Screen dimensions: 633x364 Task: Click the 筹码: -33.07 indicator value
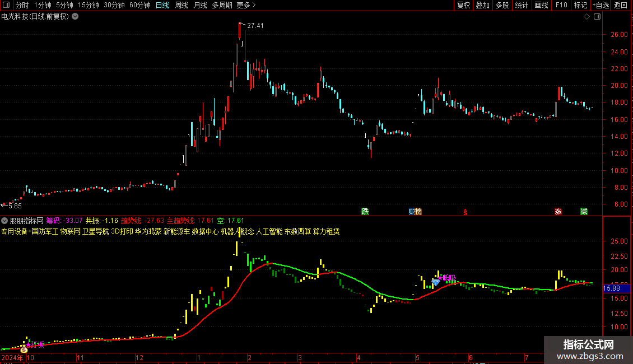click(x=64, y=221)
